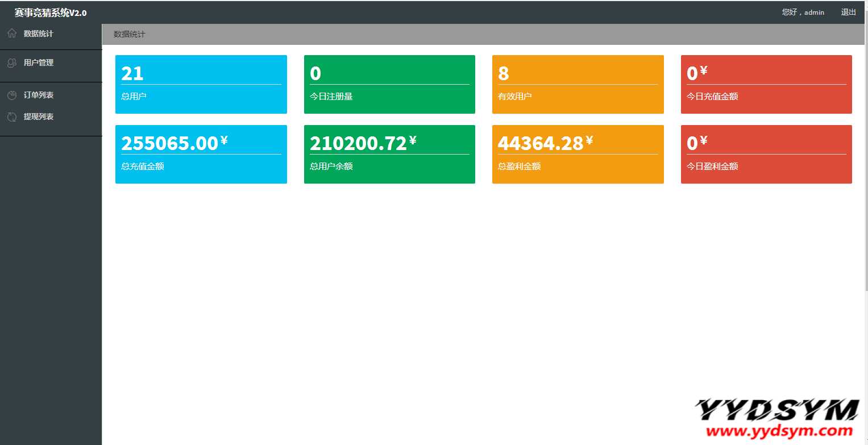Go to the 订单列表 sidebar entry
The width and height of the screenshot is (868, 445).
pyautogui.click(x=38, y=95)
